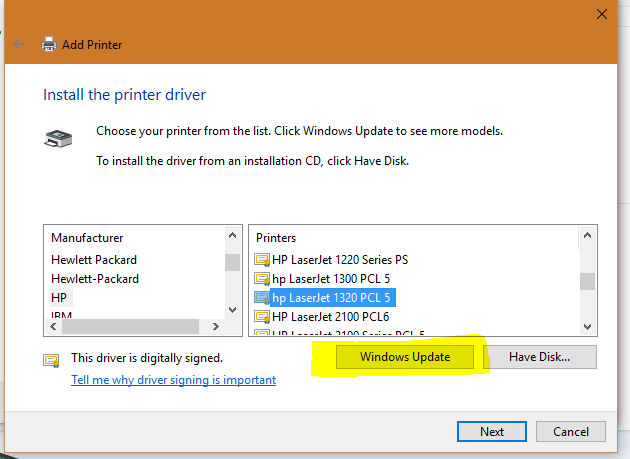This screenshot has width=630, height=459.
Task: Select HP LaserJet 2100 PCL6 printer
Action: [331, 317]
